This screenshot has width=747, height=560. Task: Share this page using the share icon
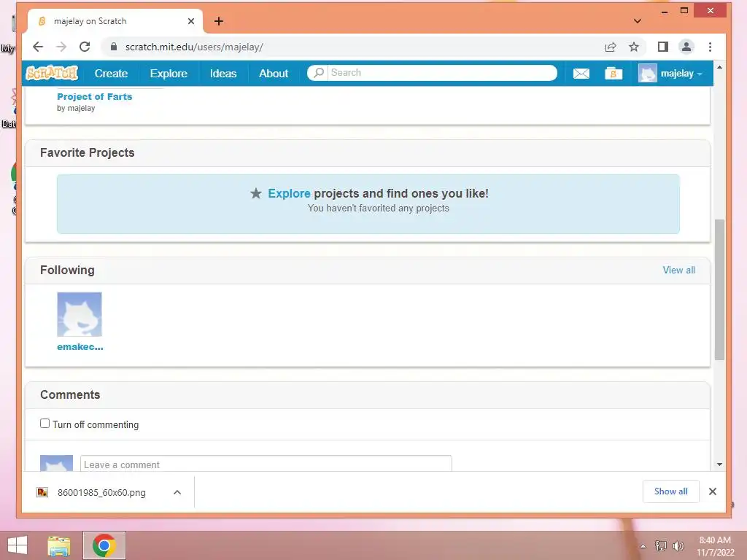[x=611, y=47]
